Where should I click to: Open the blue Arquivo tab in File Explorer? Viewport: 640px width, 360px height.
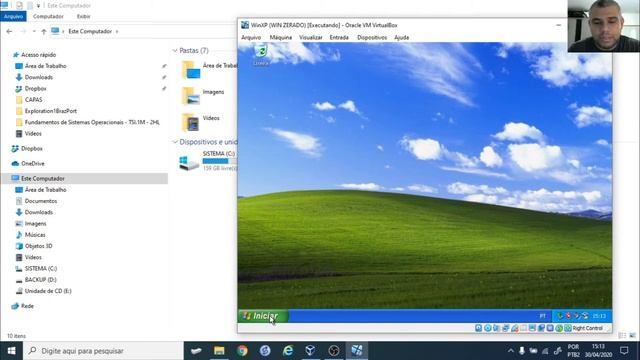(13, 16)
